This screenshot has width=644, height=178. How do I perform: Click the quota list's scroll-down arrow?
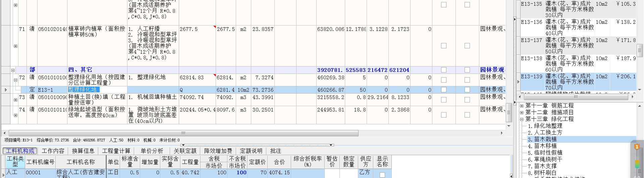coord(640,90)
